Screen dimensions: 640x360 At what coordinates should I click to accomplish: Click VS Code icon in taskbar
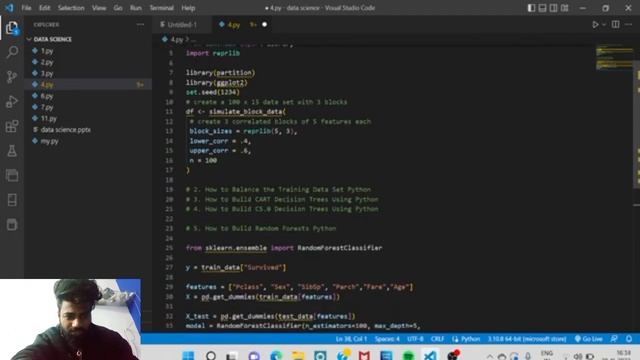click(x=430, y=355)
